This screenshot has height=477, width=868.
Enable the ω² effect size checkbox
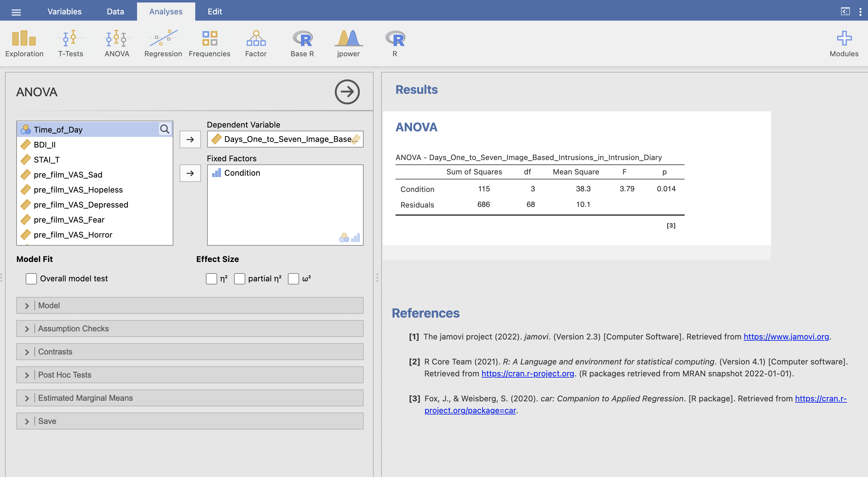[294, 279]
